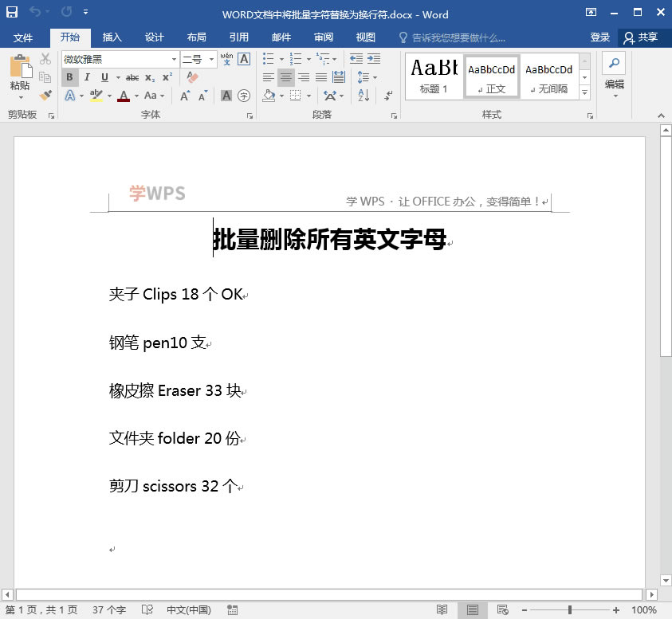Toggle italic formatting

pyautogui.click(x=88, y=77)
